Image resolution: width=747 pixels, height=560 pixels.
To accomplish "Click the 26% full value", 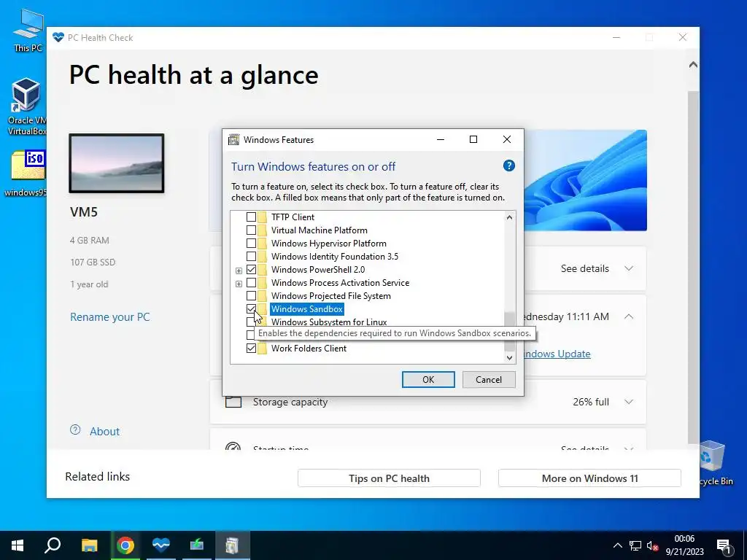I will [591, 402].
